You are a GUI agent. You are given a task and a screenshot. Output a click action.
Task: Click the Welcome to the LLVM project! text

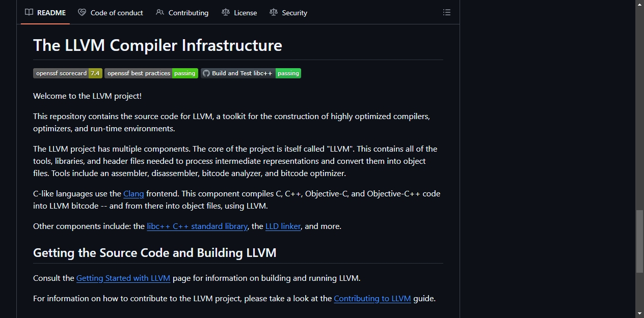pos(87,96)
